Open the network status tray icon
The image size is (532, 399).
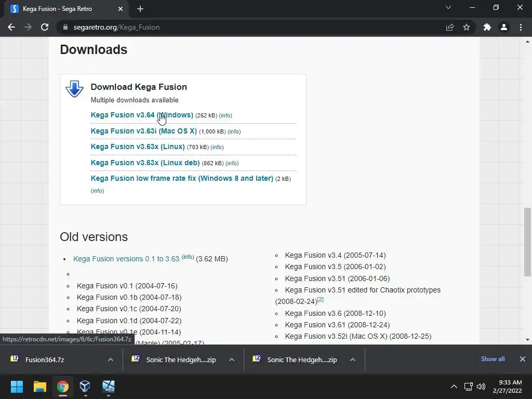[469, 387]
